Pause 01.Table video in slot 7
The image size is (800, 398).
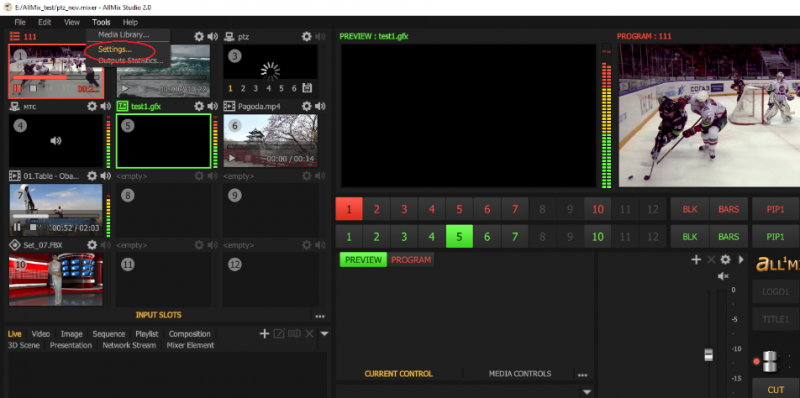(x=17, y=228)
